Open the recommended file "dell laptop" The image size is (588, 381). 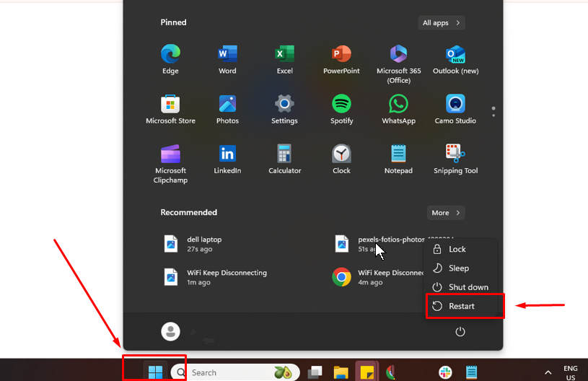[x=203, y=244]
